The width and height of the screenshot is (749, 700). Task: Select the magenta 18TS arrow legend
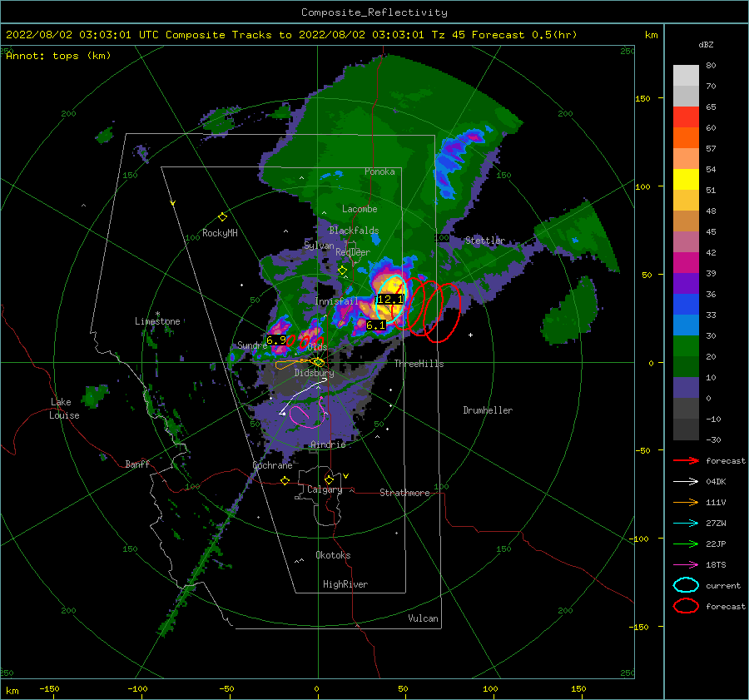686,565
